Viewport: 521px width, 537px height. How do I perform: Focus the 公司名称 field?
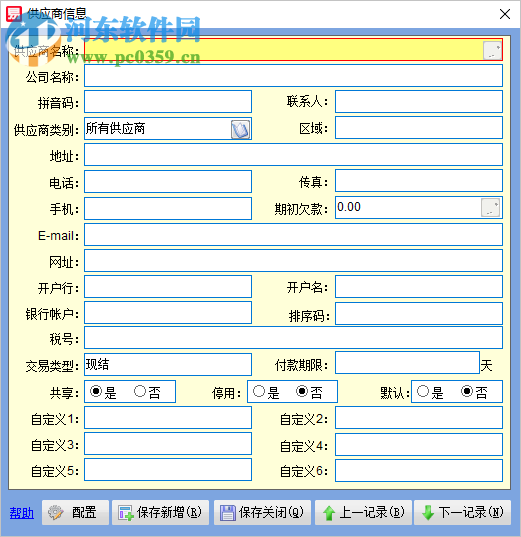tap(293, 76)
